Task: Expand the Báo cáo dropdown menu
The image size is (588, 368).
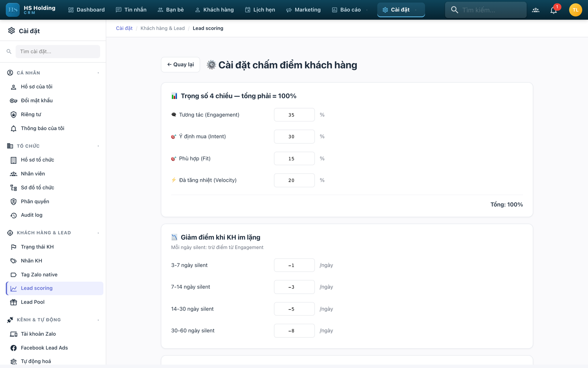Action: coord(350,10)
